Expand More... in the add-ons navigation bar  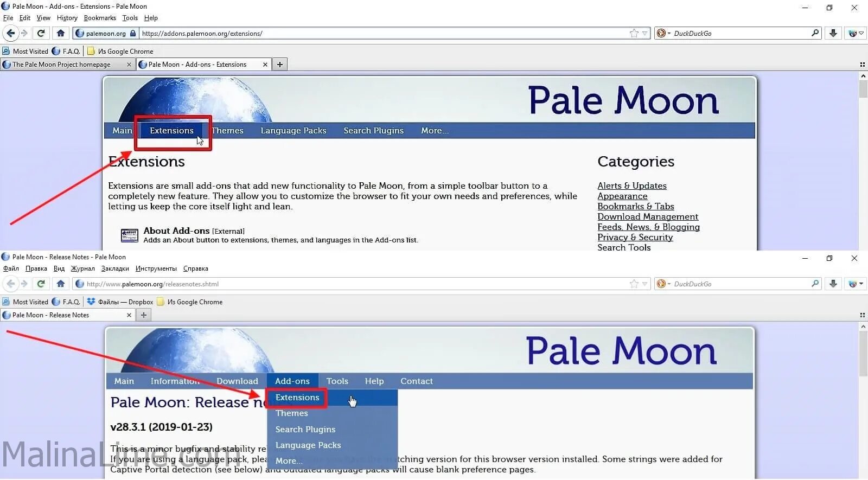click(435, 131)
